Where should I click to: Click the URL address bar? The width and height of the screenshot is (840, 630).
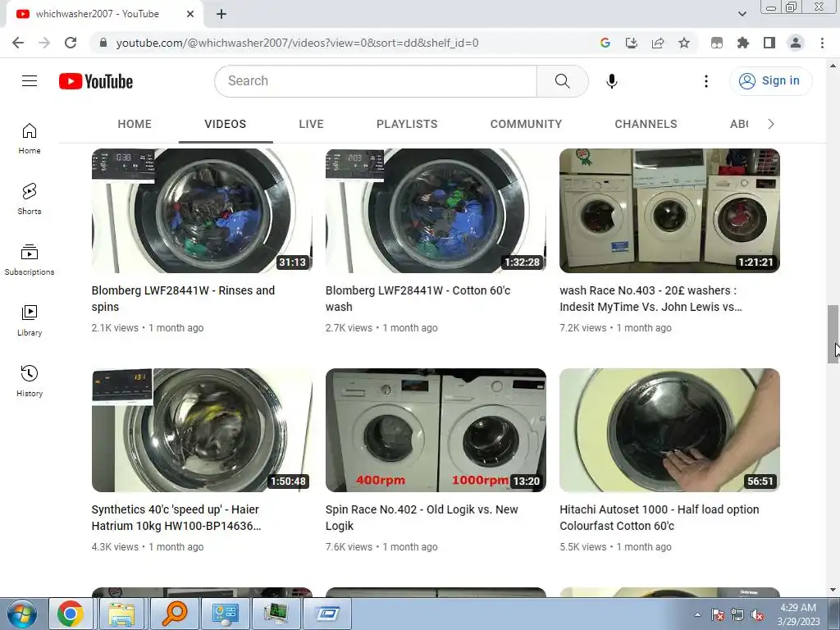tap(297, 43)
